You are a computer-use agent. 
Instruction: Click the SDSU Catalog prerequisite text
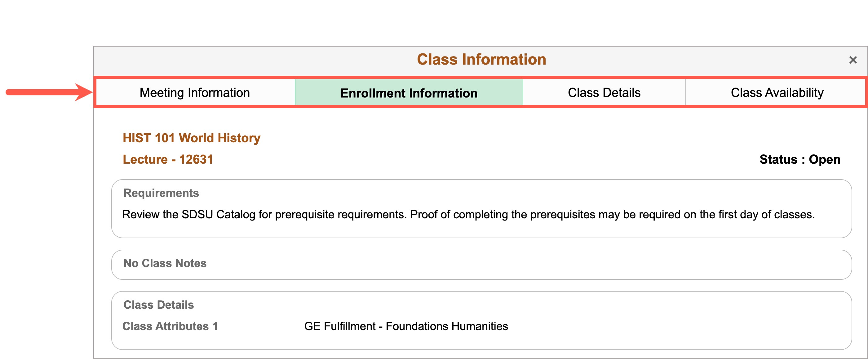click(x=468, y=215)
